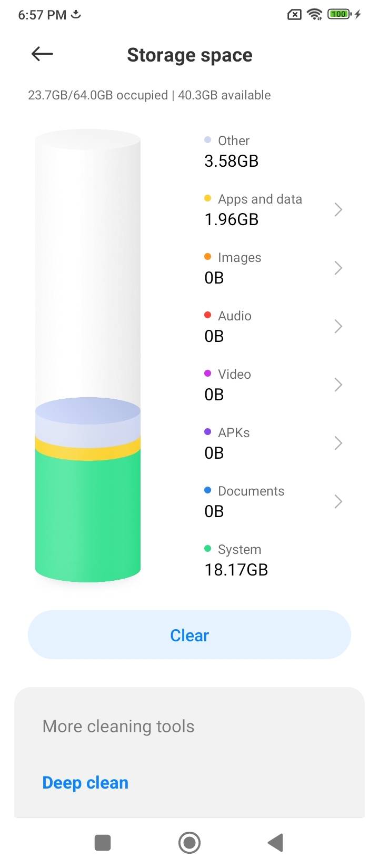
Task: Tap the back arrow icon
Action: (x=42, y=54)
